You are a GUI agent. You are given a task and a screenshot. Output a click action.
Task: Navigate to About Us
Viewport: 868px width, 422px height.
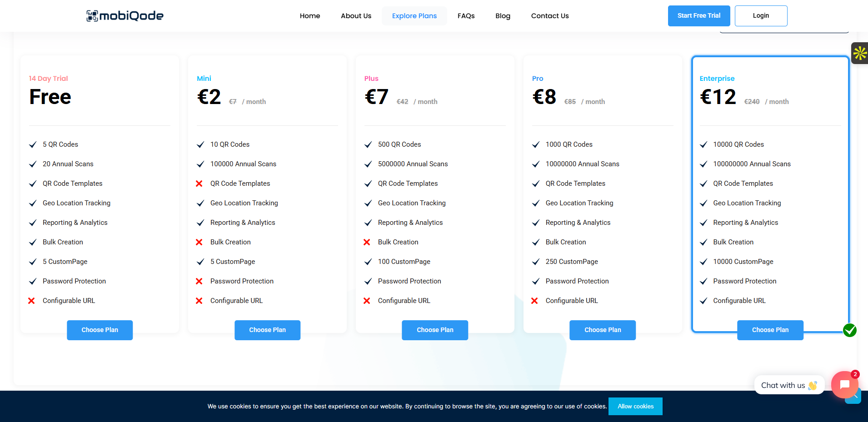[x=356, y=16]
